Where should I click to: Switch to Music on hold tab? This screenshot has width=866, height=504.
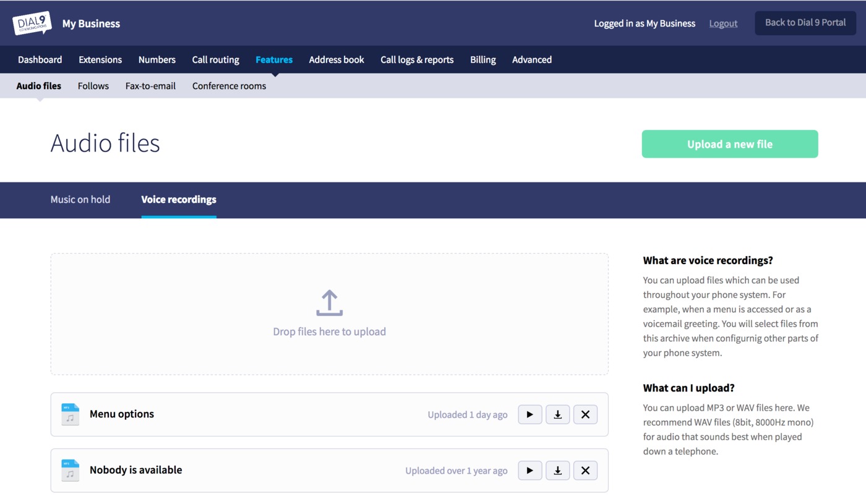[x=80, y=199]
